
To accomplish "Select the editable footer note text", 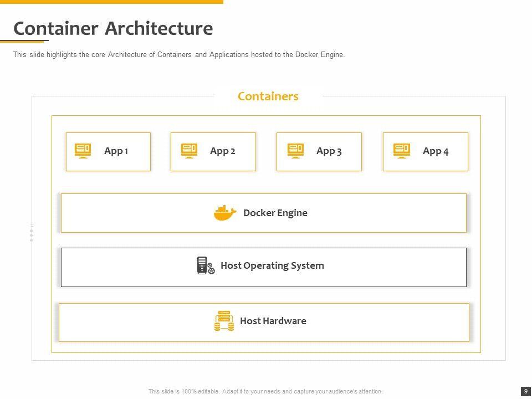I will coord(265,391).
